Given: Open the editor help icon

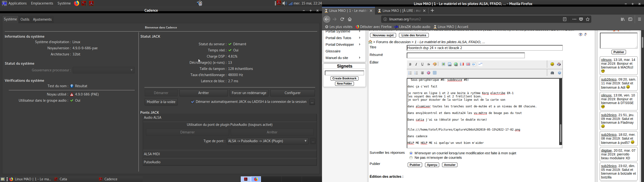Looking at the screenshot, I should pos(559,73).
